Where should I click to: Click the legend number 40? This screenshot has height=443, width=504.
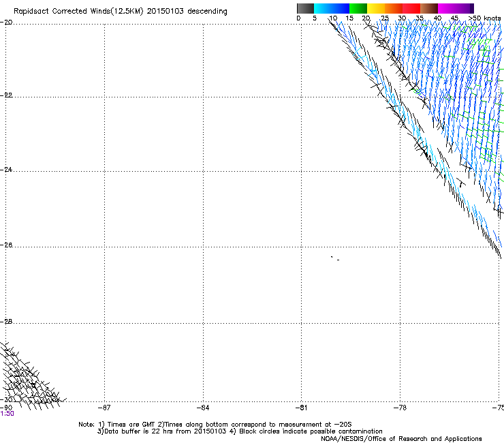coord(437,18)
